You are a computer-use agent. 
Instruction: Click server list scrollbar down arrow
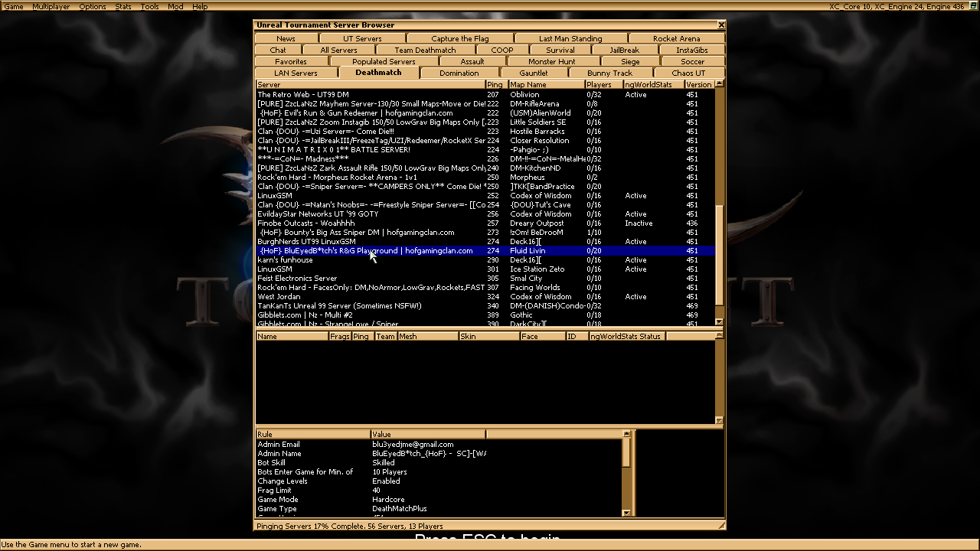pyautogui.click(x=719, y=322)
